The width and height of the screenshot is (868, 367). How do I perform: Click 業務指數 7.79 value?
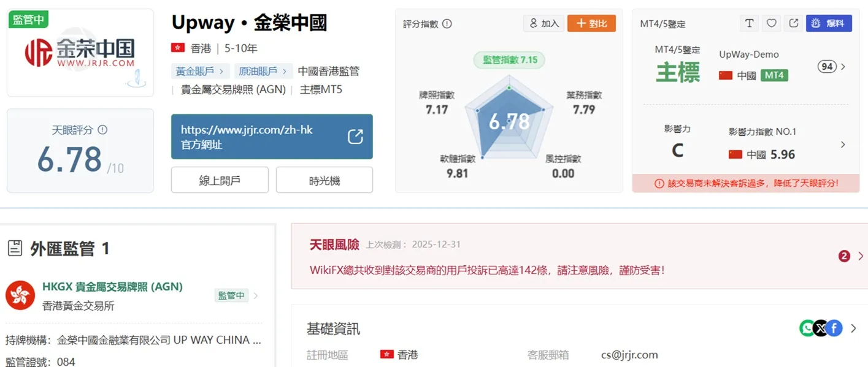click(x=584, y=110)
